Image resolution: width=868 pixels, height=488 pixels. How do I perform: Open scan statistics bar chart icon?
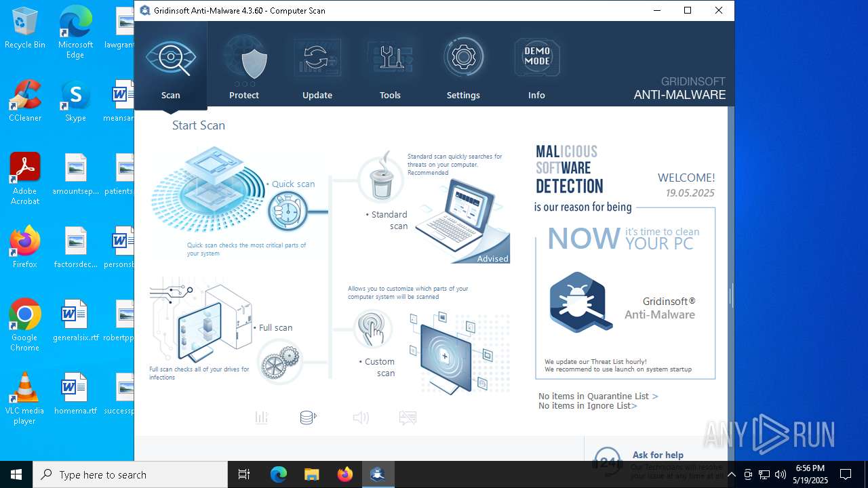[x=262, y=418]
